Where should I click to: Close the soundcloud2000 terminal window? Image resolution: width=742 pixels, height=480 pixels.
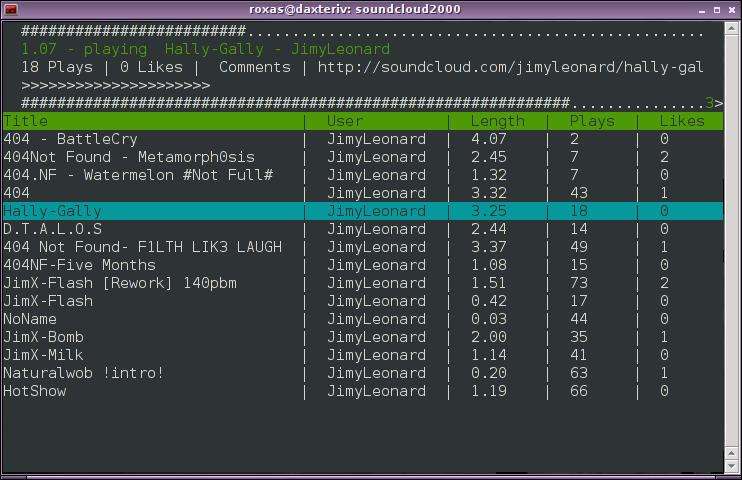pyautogui.click(x=732, y=10)
